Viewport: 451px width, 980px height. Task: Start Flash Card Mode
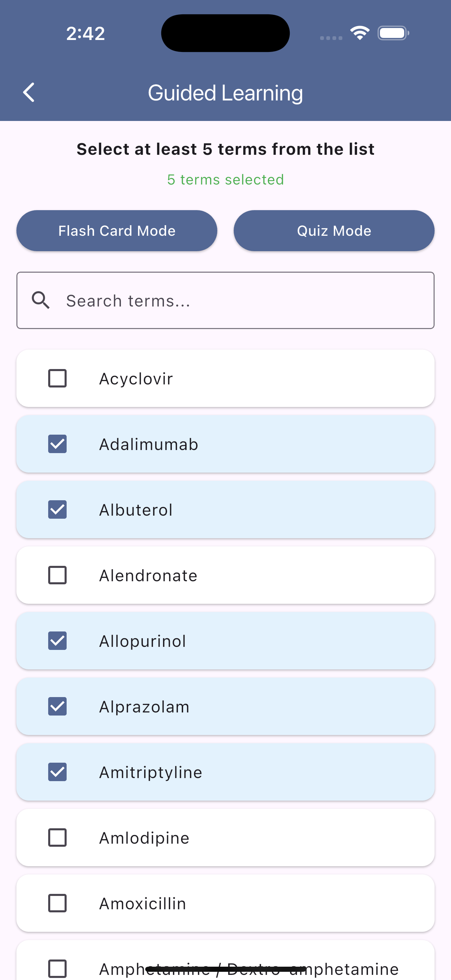(x=117, y=231)
